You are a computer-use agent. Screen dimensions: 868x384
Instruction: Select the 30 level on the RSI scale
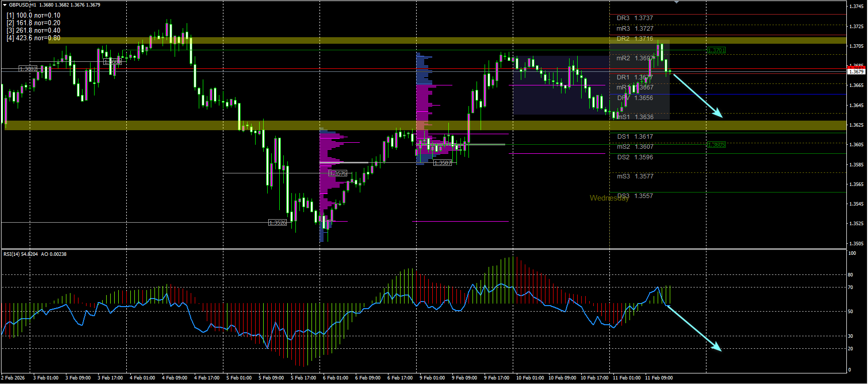pos(850,336)
